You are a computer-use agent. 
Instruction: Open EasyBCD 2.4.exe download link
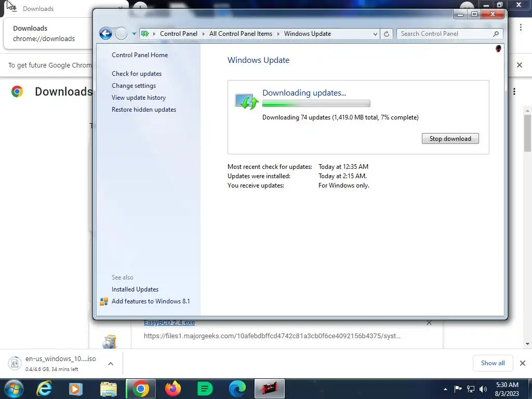(169, 323)
